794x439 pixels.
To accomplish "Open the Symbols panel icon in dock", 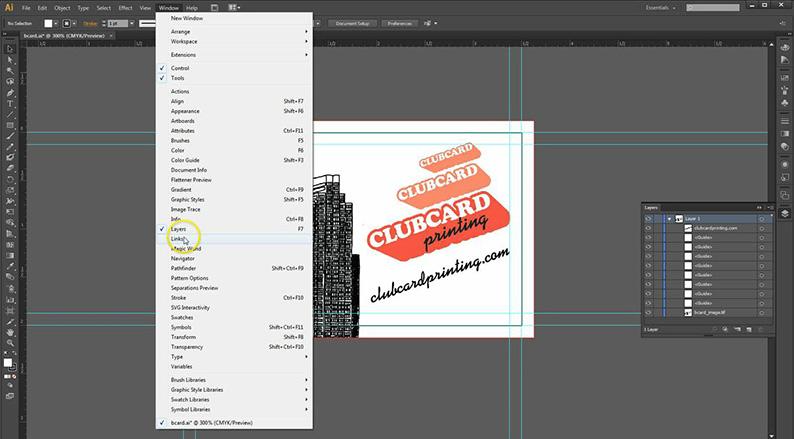I will pyautogui.click(x=784, y=102).
